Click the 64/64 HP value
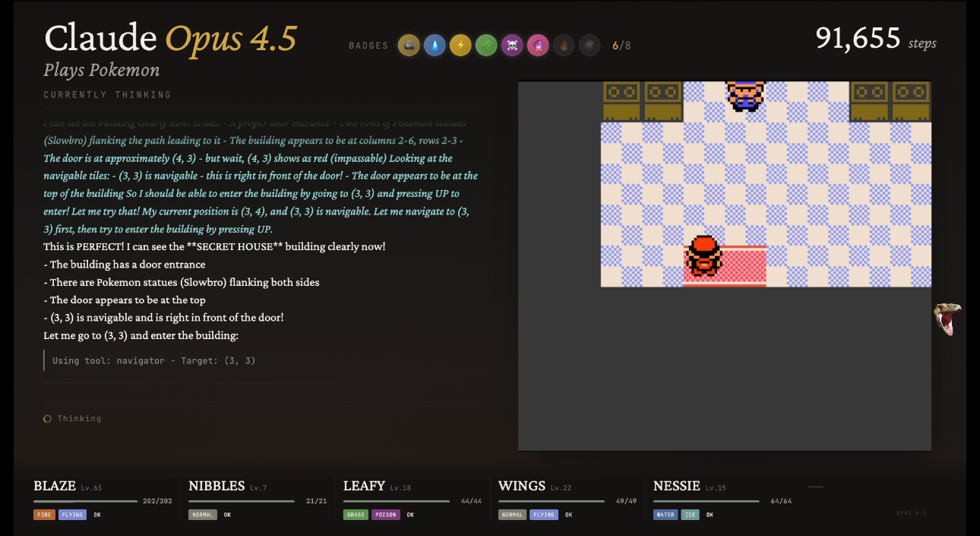The image size is (980, 536). (x=781, y=502)
